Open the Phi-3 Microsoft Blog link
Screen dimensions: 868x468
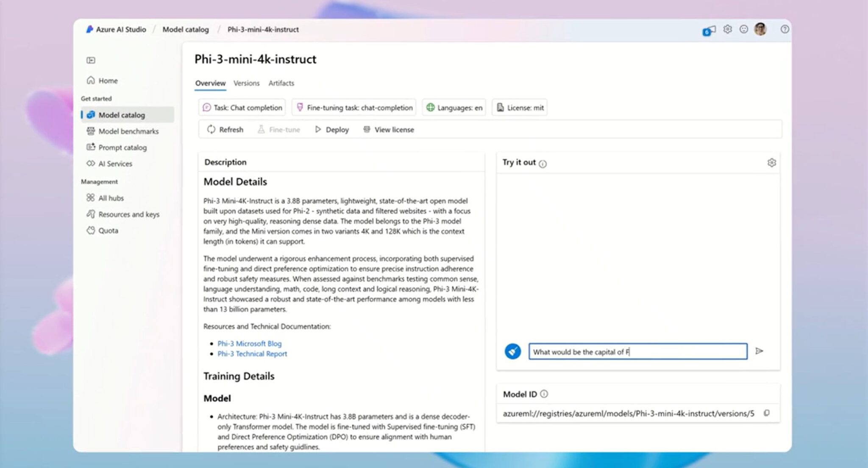pyautogui.click(x=250, y=343)
